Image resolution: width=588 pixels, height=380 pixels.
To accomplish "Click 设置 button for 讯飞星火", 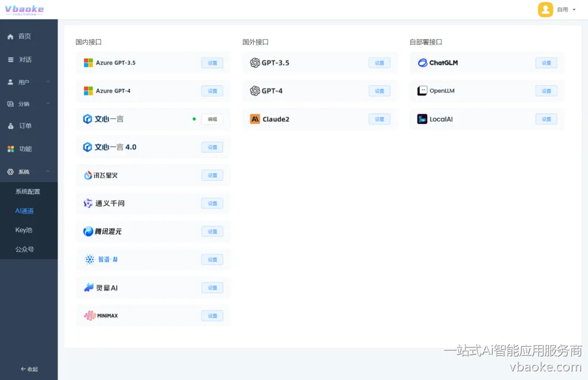I will pyautogui.click(x=212, y=176).
